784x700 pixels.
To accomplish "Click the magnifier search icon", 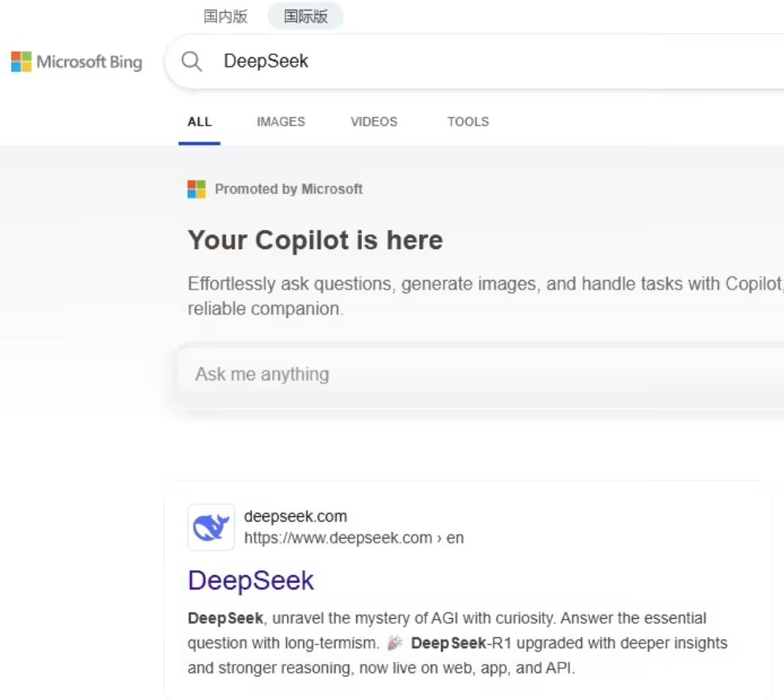I will (192, 61).
